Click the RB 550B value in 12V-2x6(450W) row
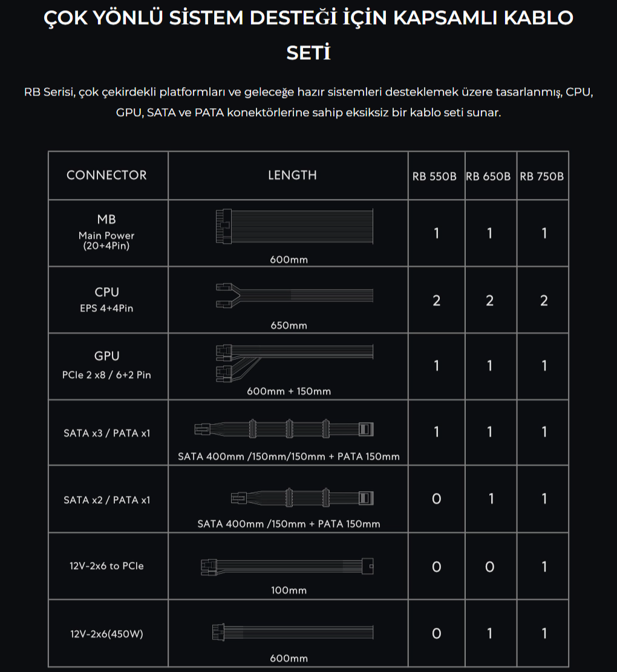Screen dimensions: 617x672 coord(436,633)
